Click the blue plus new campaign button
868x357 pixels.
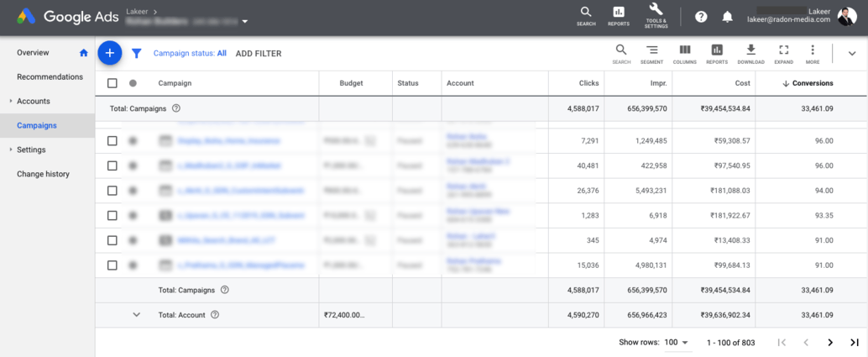click(x=109, y=53)
